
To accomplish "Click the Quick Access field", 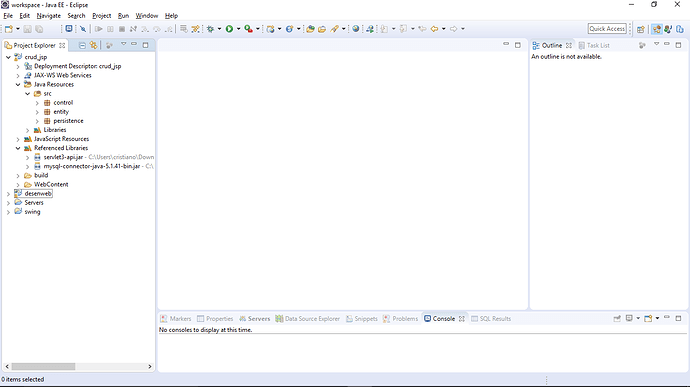I will click(607, 29).
